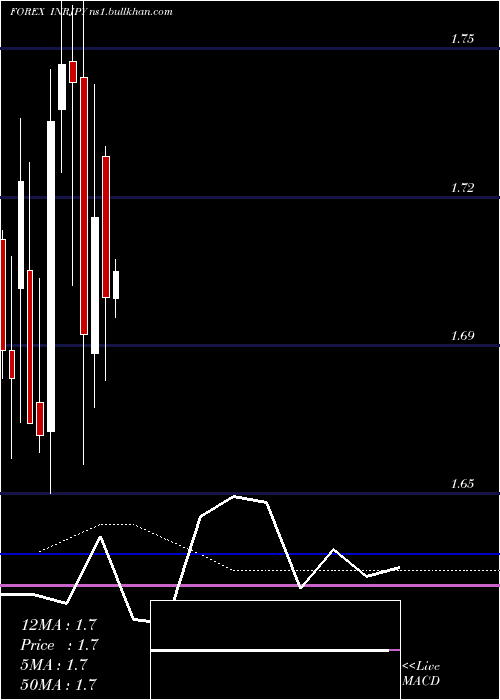500x700 pixels.
Task: Click the Price : 1.7 readout
Action: 59,645
